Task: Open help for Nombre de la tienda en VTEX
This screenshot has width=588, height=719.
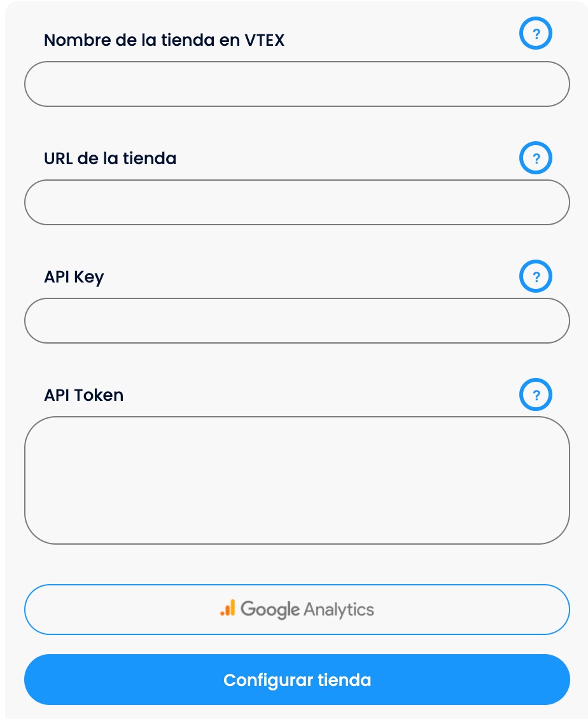Action: pyautogui.click(x=536, y=34)
